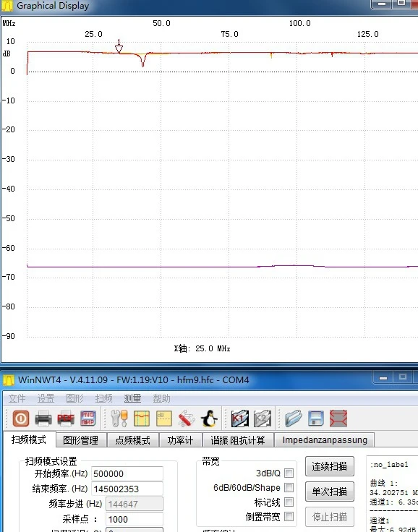Minimize the WinNWT4 window
418x532 pixels.
[384, 377]
